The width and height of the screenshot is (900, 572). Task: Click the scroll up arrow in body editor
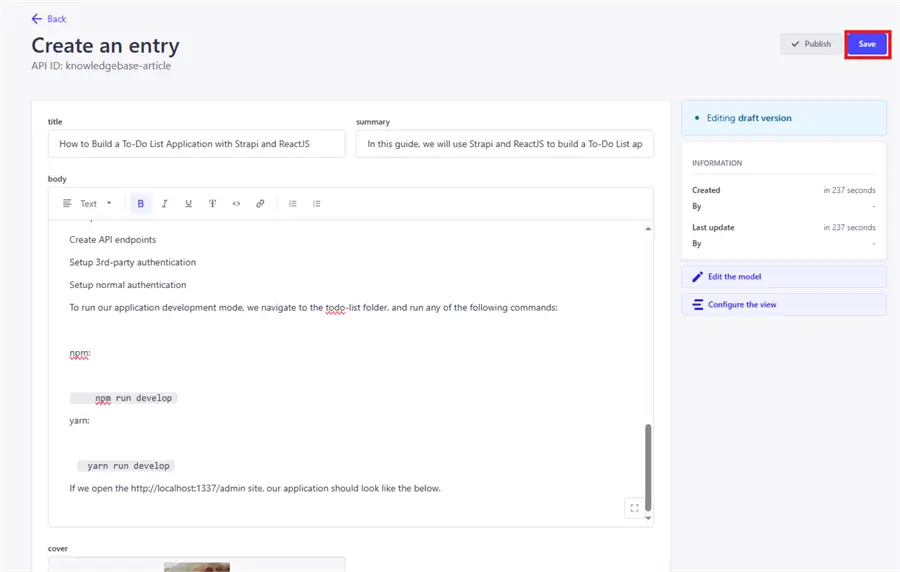(x=648, y=228)
